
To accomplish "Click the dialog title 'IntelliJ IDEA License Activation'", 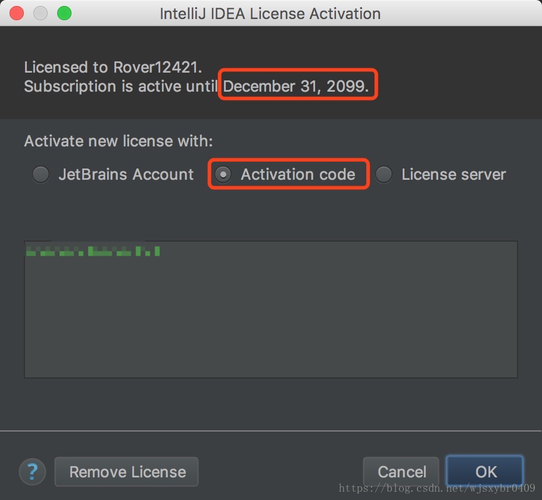I will tap(270, 14).
